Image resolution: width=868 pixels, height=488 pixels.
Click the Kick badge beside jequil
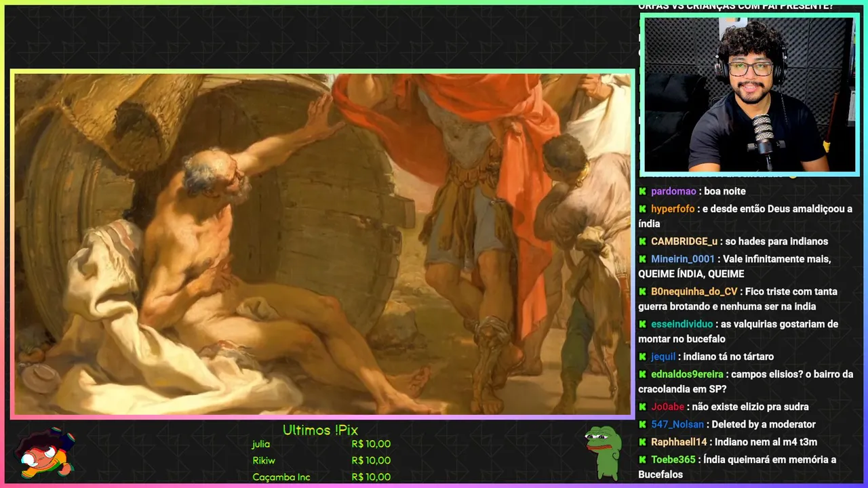coord(642,357)
